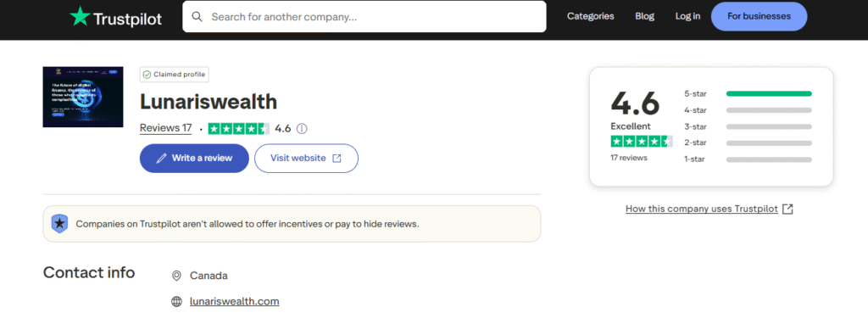Click the search magnifier icon
868x324 pixels.
pos(197,17)
